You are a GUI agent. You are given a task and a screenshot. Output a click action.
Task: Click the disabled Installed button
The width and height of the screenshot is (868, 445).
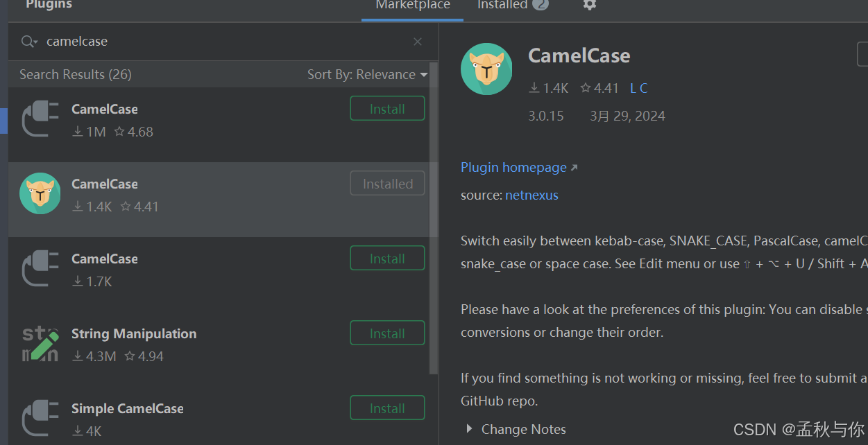[387, 184]
